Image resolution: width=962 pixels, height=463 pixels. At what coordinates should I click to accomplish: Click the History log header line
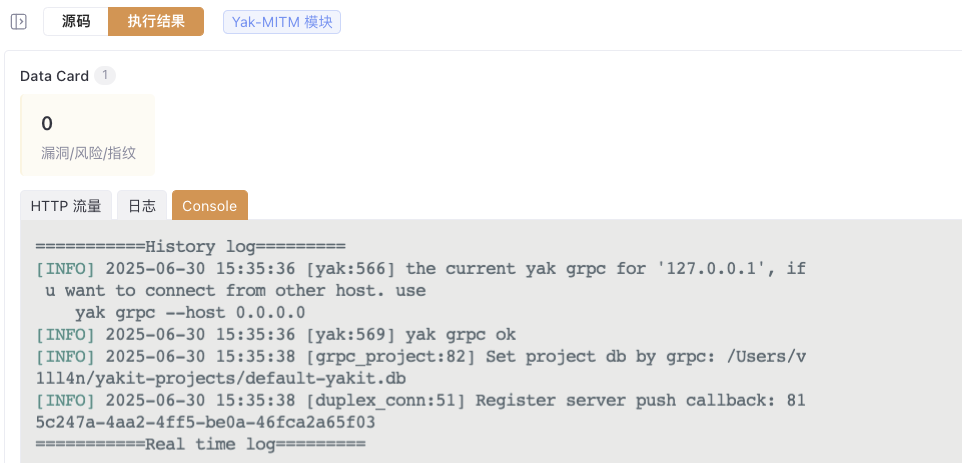(191, 247)
